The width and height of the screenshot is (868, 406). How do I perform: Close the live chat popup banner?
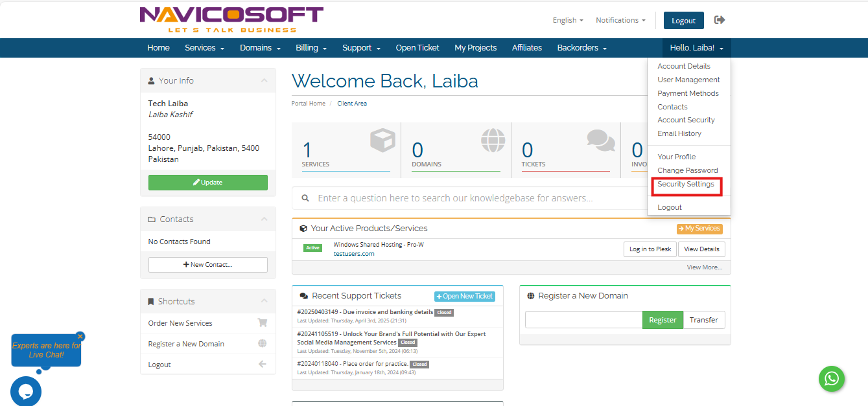(x=80, y=337)
